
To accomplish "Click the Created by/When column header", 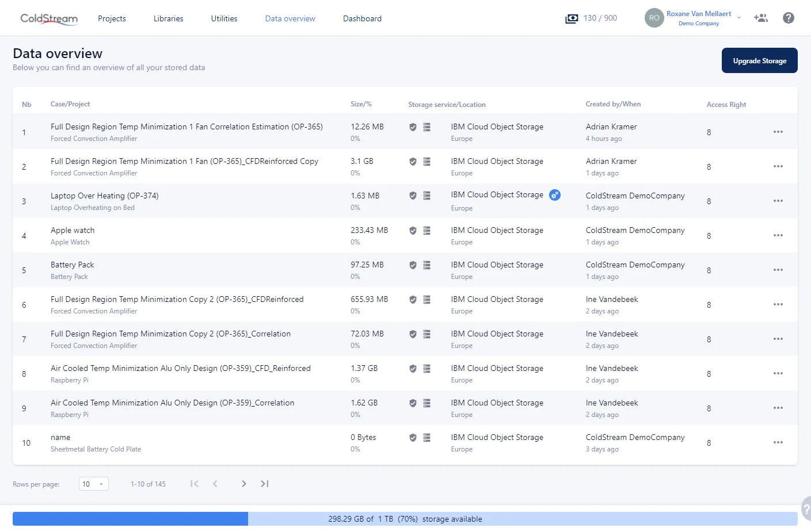I will coord(613,104).
